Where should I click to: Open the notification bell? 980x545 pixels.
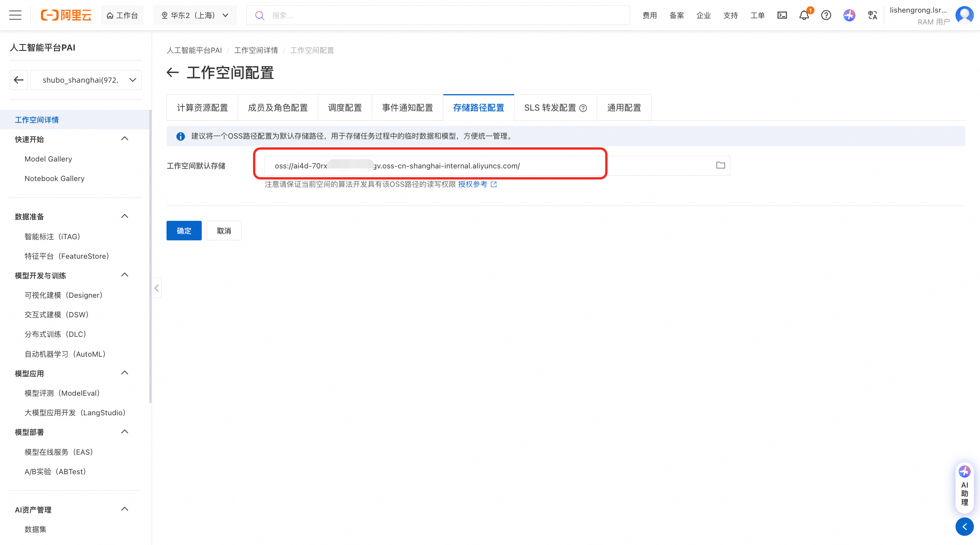(x=804, y=15)
